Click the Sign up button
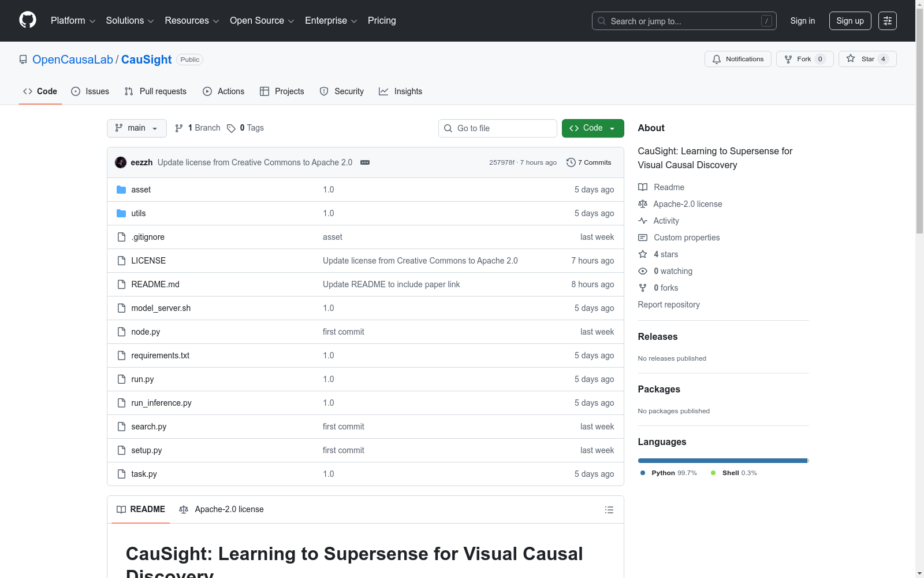Image resolution: width=924 pixels, height=578 pixels. click(850, 21)
